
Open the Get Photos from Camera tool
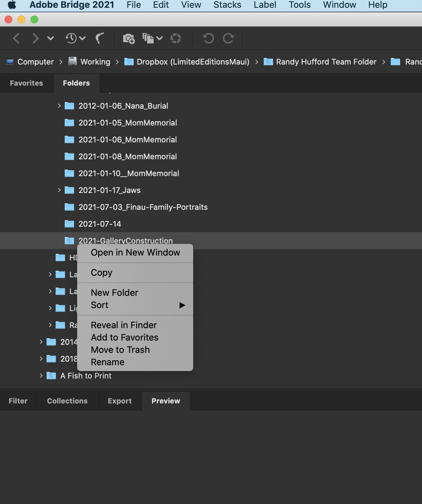click(x=128, y=38)
